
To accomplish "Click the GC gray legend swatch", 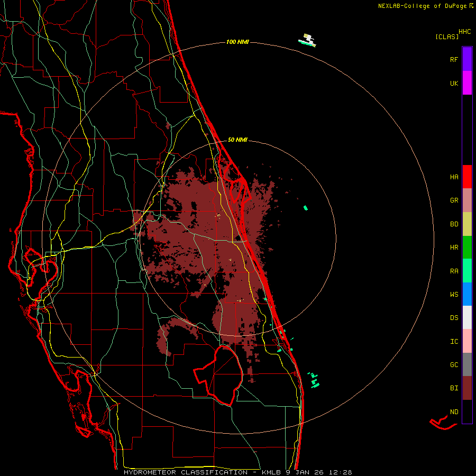I will (x=467, y=364).
